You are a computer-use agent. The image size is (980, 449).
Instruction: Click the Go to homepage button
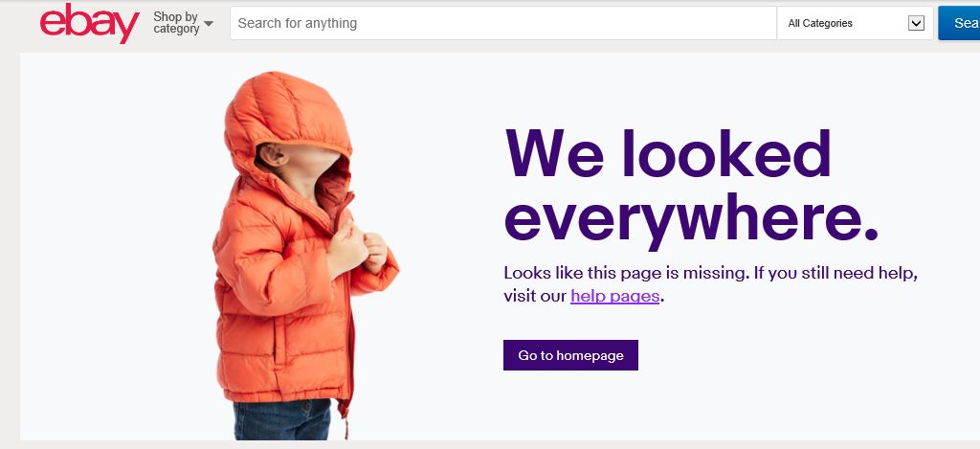coord(570,355)
